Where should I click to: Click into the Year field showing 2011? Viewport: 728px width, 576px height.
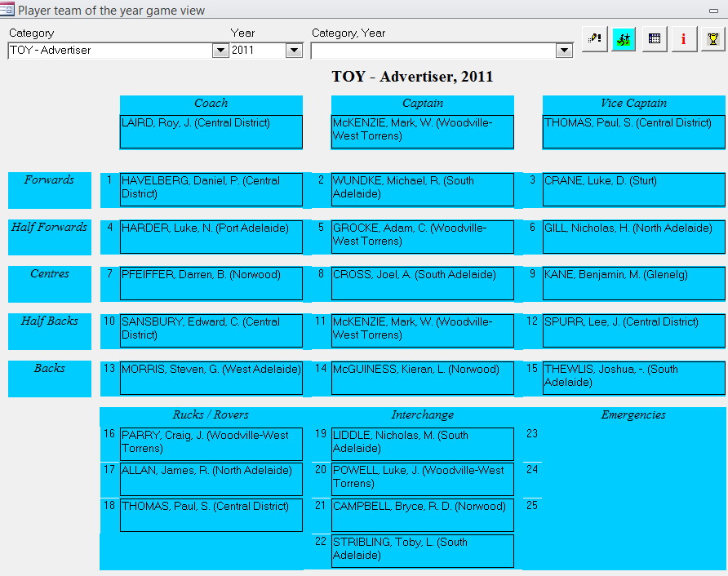tap(258, 50)
